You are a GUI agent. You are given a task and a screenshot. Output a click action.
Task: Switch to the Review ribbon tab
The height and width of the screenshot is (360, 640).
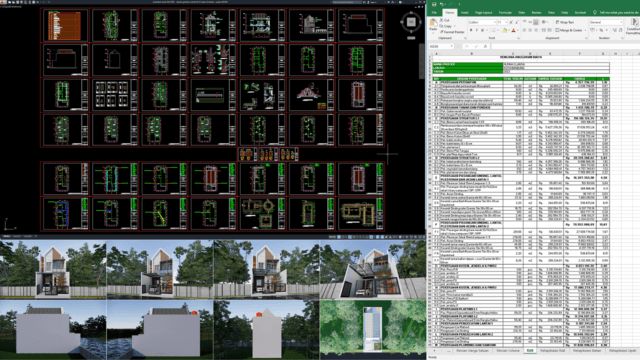pos(536,13)
